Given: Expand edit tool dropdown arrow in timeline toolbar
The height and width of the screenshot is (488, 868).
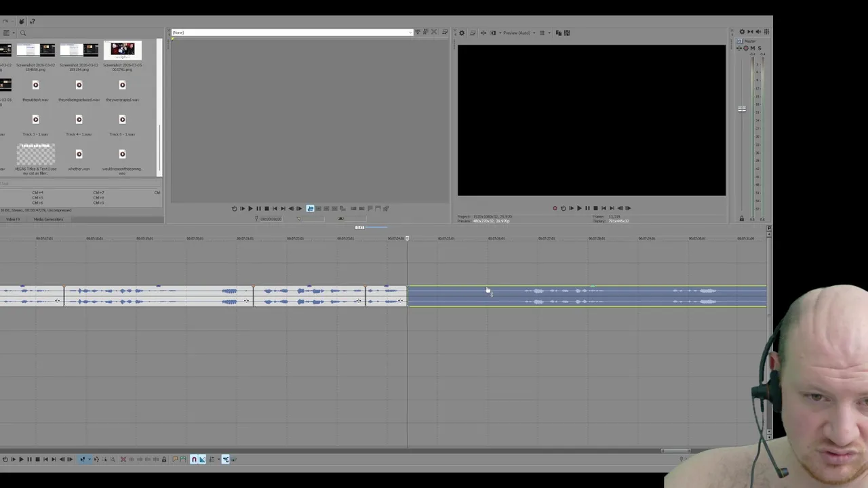Looking at the screenshot, I should pos(90,459).
